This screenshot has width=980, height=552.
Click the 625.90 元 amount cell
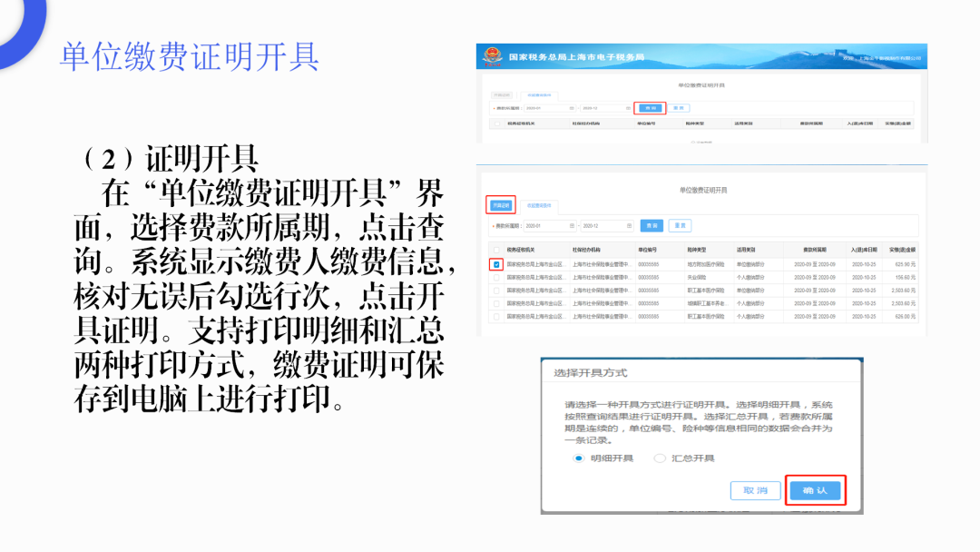click(x=905, y=264)
